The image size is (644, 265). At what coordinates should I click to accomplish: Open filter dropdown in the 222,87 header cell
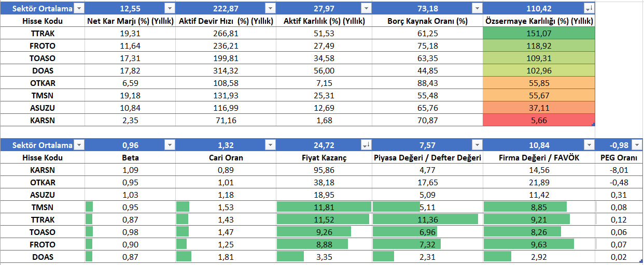270,8
